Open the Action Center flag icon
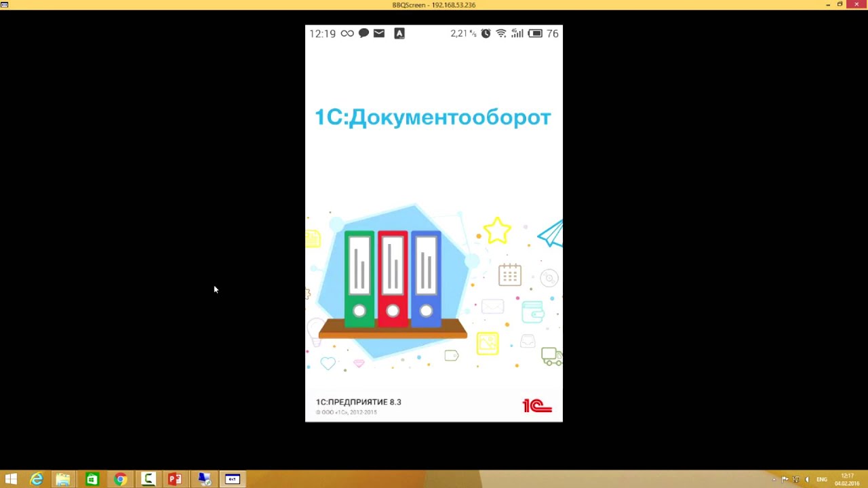The height and width of the screenshot is (488, 868). coord(785,480)
